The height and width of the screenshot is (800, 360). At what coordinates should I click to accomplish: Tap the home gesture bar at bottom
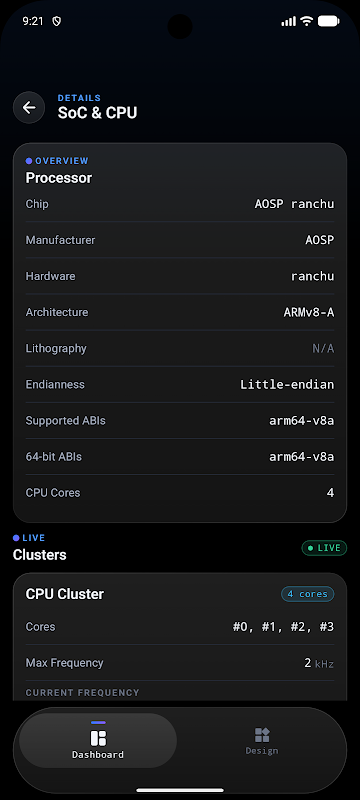click(180, 790)
